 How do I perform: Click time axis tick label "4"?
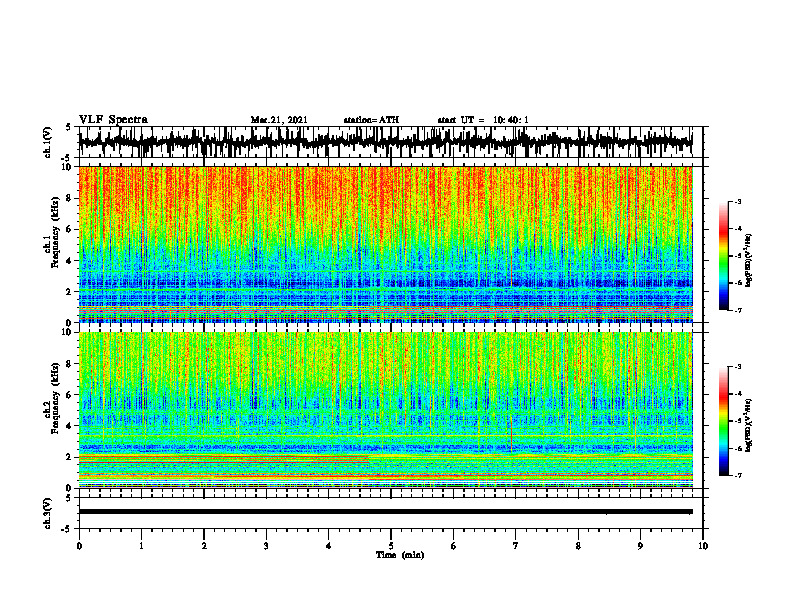point(328,546)
